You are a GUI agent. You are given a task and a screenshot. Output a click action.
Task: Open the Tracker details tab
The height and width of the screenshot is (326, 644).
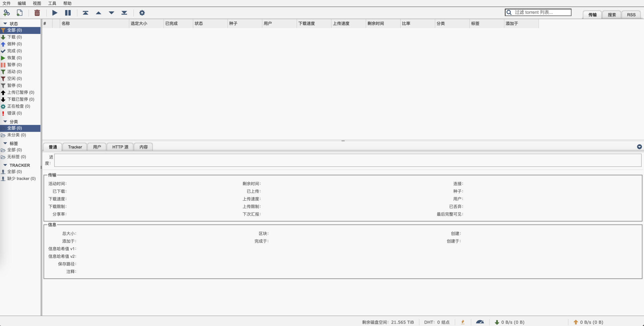click(75, 147)
